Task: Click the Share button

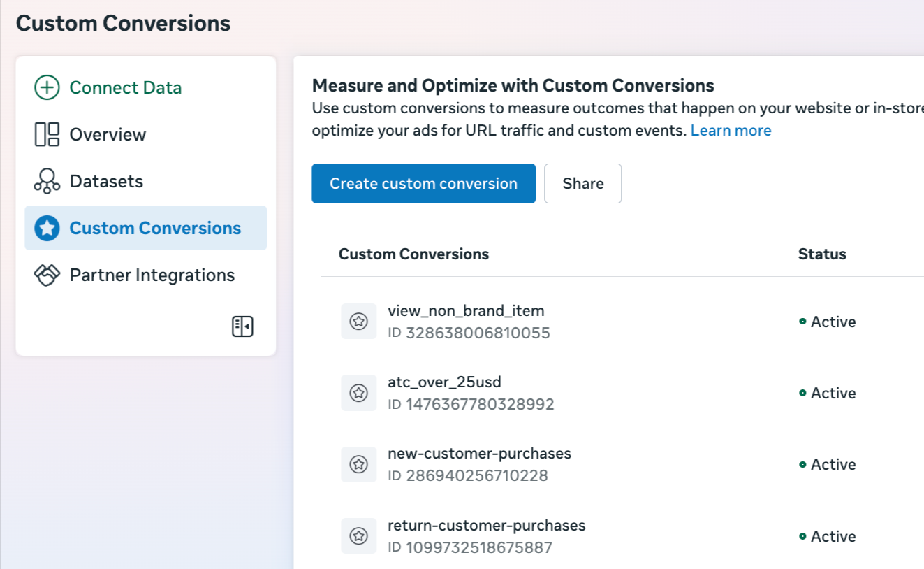Action: point(582,184)
